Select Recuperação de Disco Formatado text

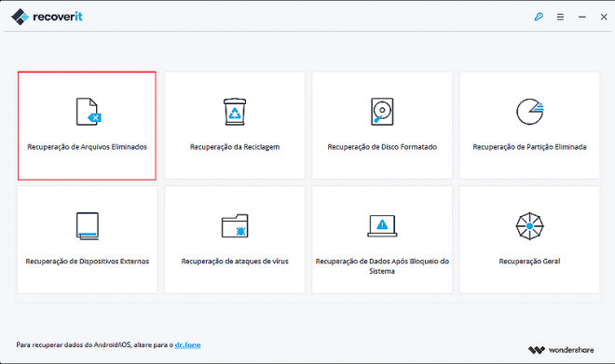pyautogui.click(x=382, y=147)
